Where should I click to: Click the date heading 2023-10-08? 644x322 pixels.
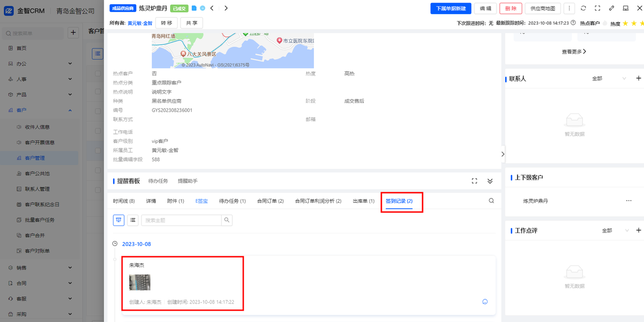tap(136, 244)
